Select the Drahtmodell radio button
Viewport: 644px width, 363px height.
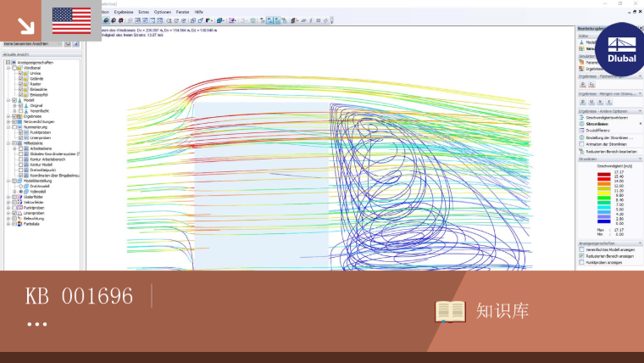[20, 187]
